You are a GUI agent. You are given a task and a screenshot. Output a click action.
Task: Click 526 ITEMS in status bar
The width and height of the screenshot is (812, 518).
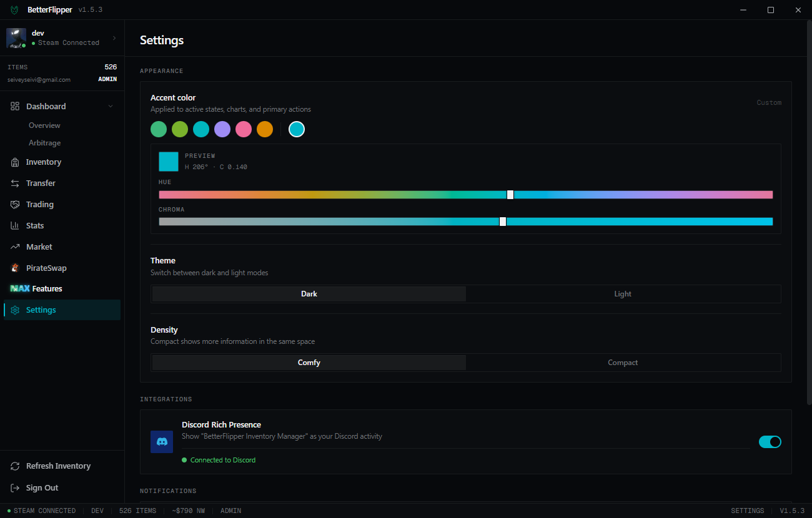137,511
